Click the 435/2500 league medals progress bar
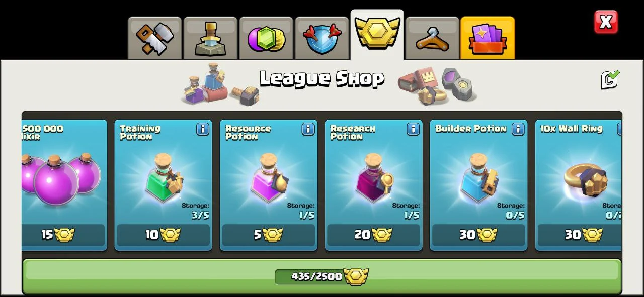Image resolution: width=644 pixels, height=297 pixels. (322, 276)
